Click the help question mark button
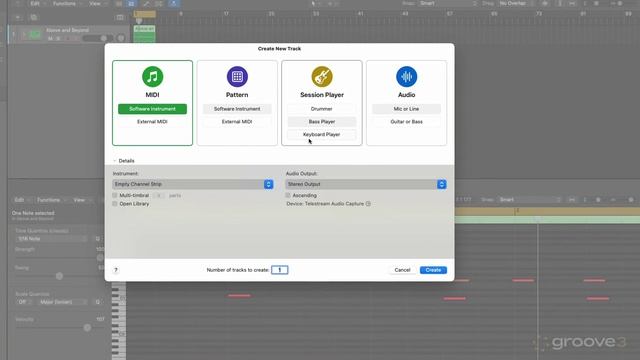The image size is (640, 360). click(116, 270)
